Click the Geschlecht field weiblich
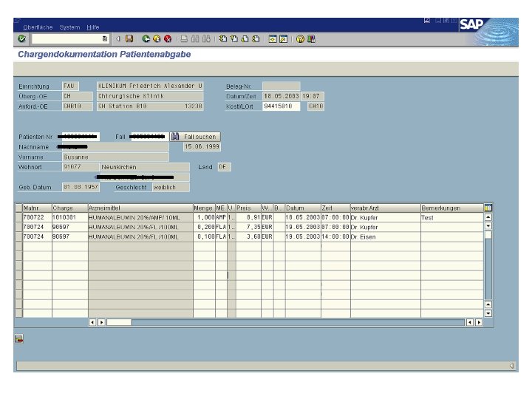This screenshot has height=399, width=532. pos(171,187)
